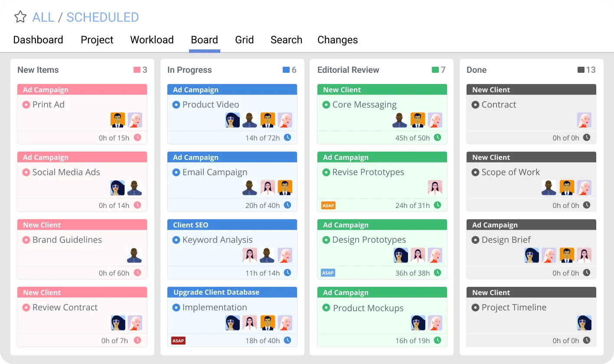Open the Product Mockups task
This screenshot has width=614, height=364.
pyautogui.click(x=368, y=308)
